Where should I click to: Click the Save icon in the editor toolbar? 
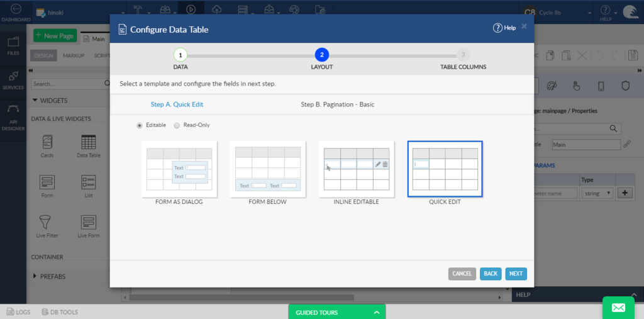click(x=633, y=55)
